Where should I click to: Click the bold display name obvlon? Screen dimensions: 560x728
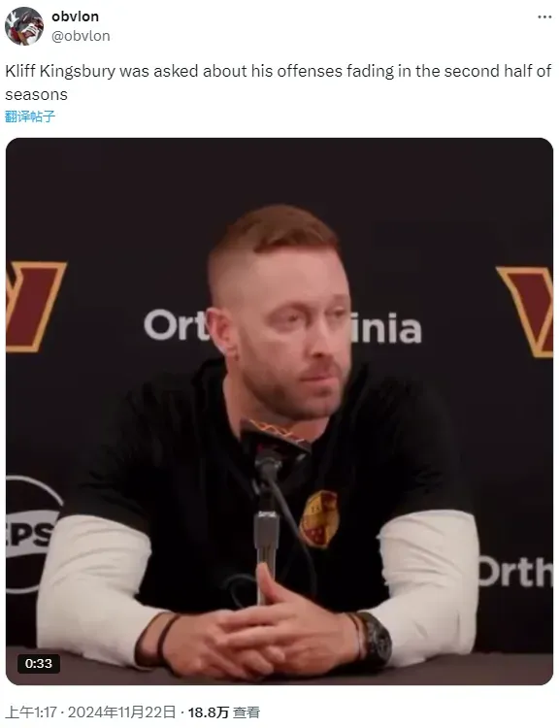(x=76, y=17)
